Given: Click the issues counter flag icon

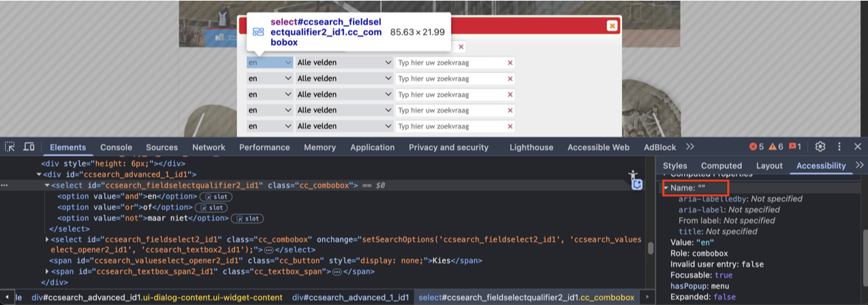Looking at the screenshot, I should pyautogui.click(x=794, y=147).
